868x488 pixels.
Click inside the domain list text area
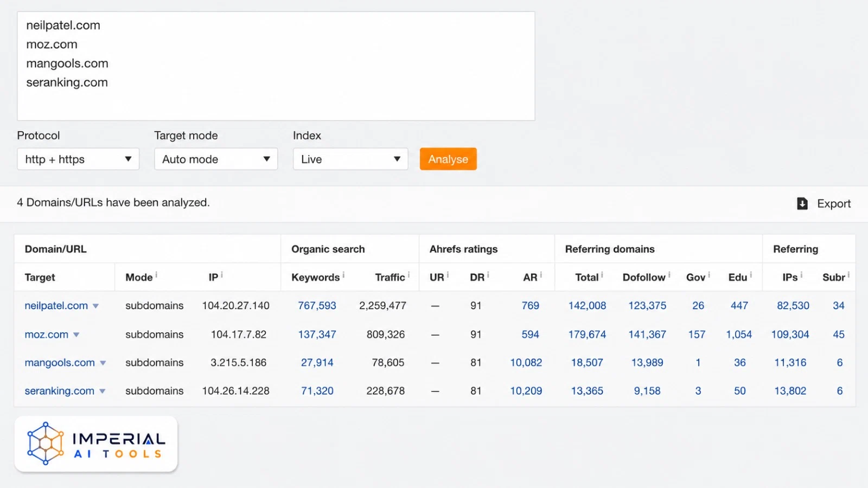point(276,66)
